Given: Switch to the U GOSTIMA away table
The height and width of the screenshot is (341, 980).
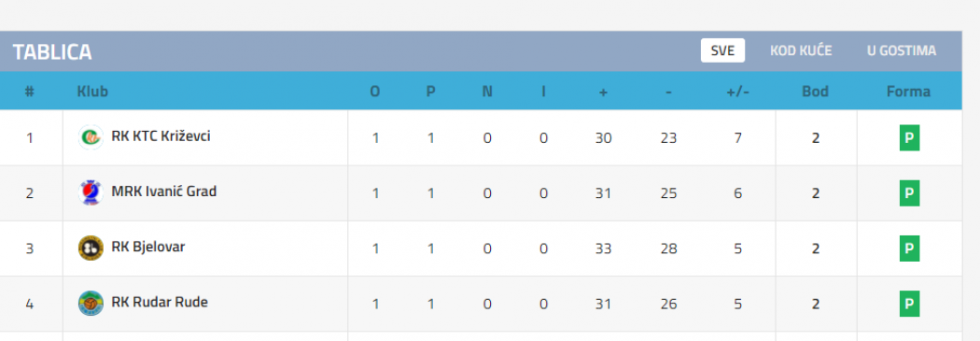Looking at the screenshot, I should point(902,50).
